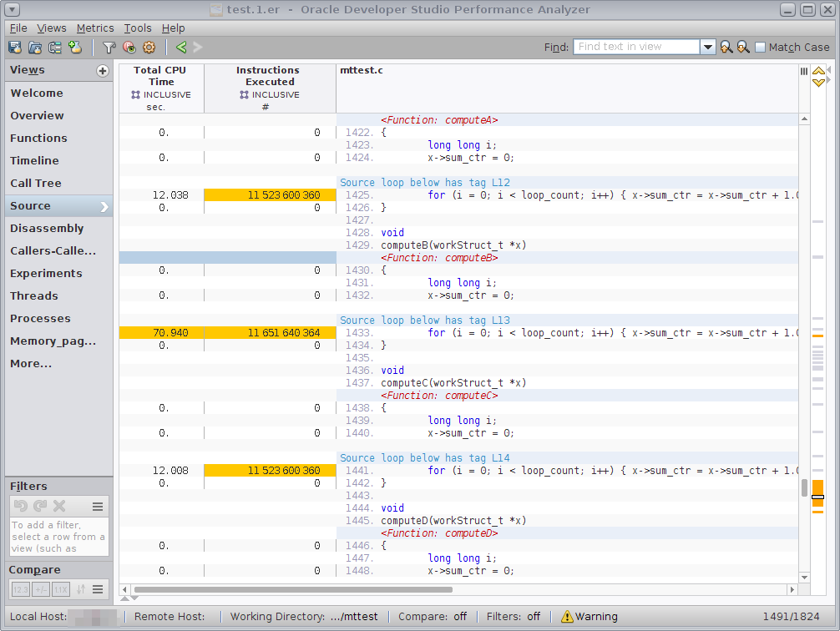Viewport: 840px width, 631px height.
Task: Open the Metrics menu
Action: [x=95, y=28]
